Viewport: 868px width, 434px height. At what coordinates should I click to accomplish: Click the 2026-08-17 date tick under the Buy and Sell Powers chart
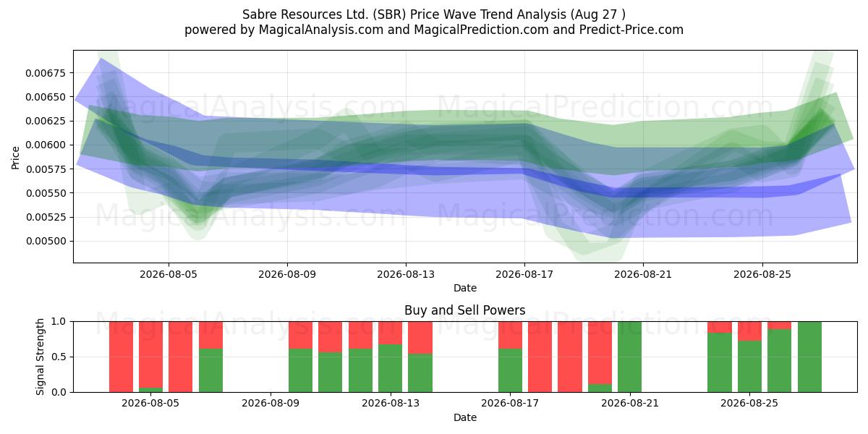pyautogui.click(x=511, y=404)
